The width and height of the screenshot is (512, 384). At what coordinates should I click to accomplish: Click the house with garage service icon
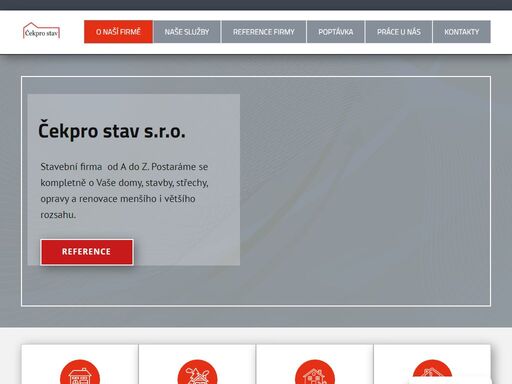[x=80, y=372]
